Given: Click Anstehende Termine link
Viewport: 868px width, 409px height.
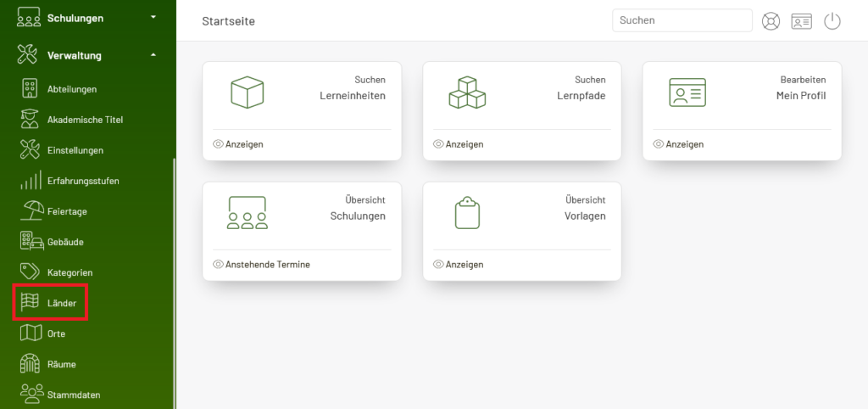Looking at the screenshot, I should (267, 265).
